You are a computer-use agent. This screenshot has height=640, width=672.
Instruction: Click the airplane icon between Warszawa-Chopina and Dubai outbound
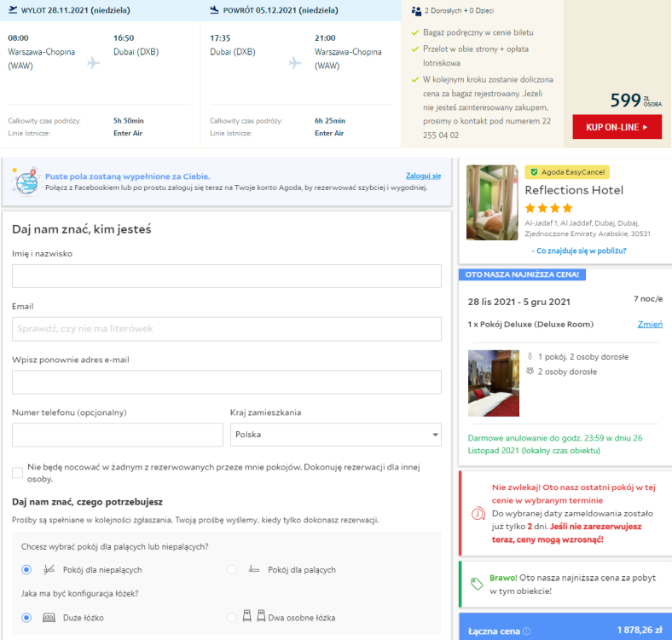pyautogui.click(x=93, y=63)
